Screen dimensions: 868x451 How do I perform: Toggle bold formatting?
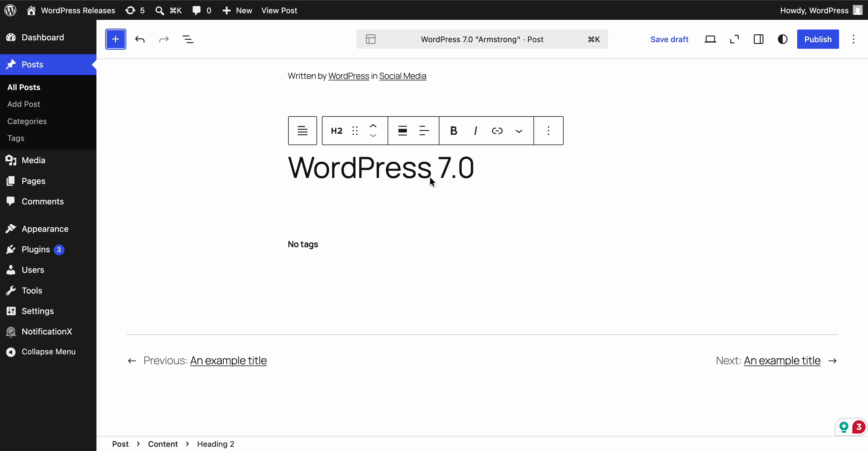pyautogui.click(x=454, y=131)
